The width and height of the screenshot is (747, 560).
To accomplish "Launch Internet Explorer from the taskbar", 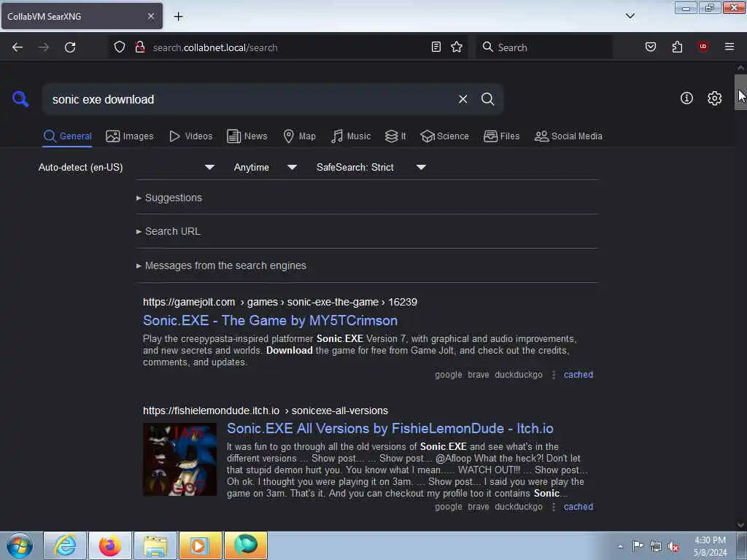I will (x=65, y=545).
